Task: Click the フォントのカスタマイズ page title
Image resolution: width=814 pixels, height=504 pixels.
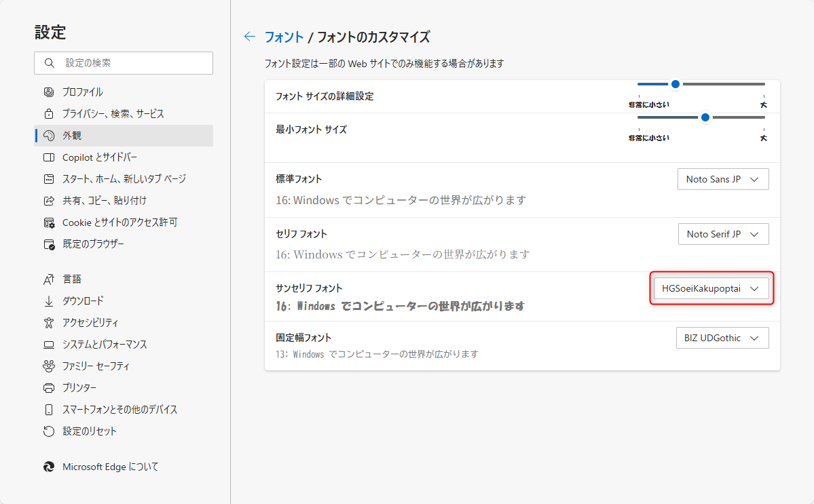Action: pos(373,37)
